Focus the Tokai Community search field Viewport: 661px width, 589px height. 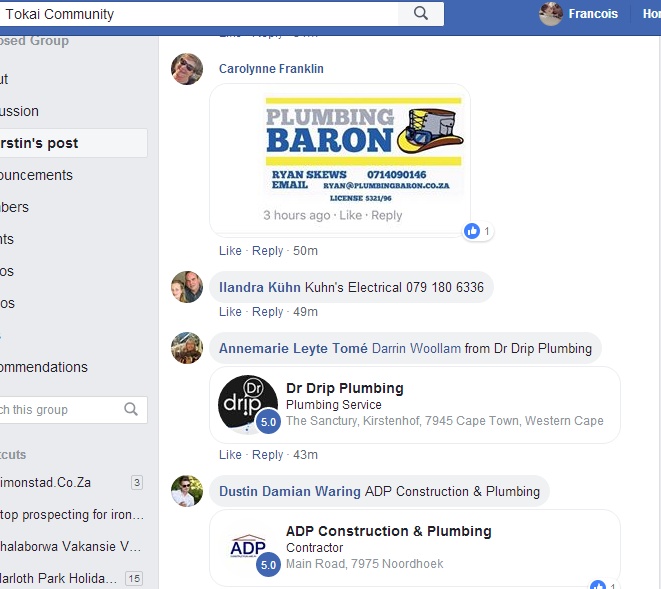(x=199, y=14)
